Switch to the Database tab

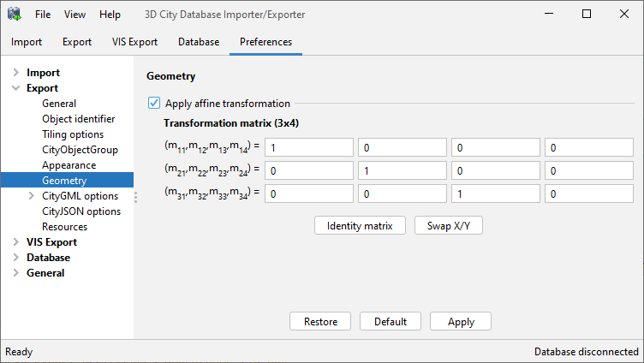pyautogui.click(x=199, y=42)
